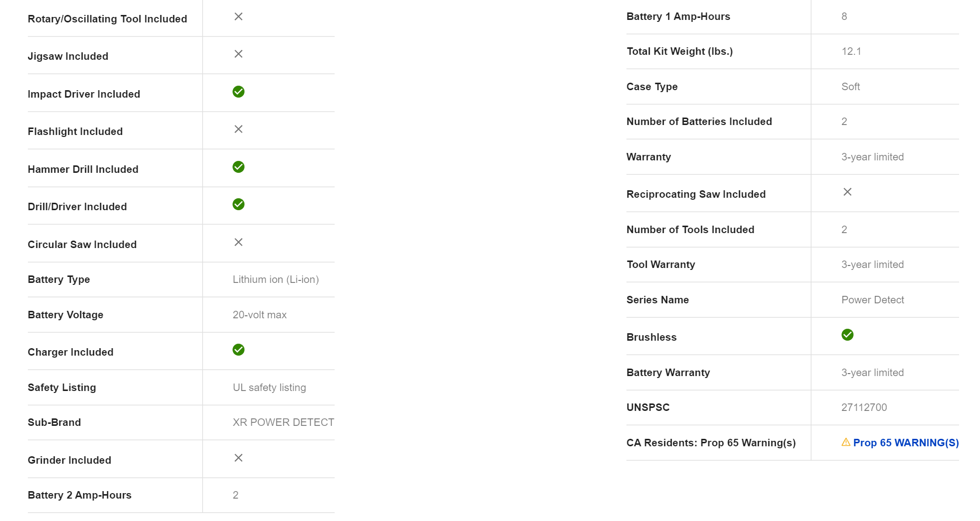Click the green check next to Impact Driver Included

(x=239, y=92)
